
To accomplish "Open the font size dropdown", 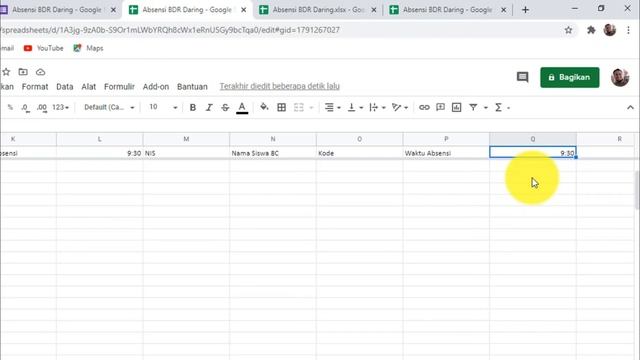I will point(163,107).
